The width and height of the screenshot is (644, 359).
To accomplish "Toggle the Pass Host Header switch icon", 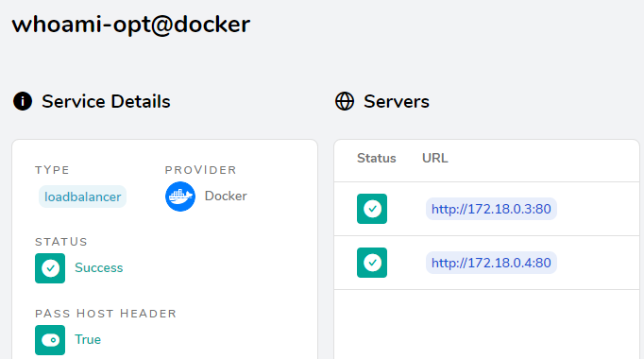I will [50, 340].
